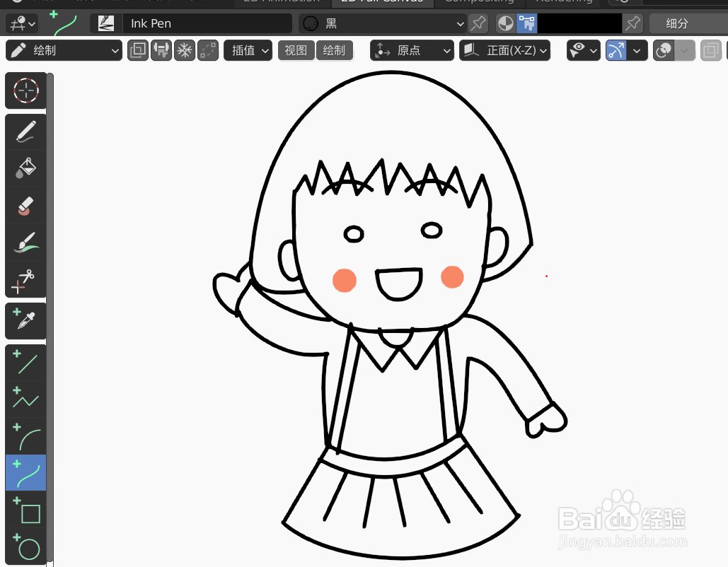Toggle the overlays icon
This screenshot has height=567, width=728.
[x=664, y=50]
